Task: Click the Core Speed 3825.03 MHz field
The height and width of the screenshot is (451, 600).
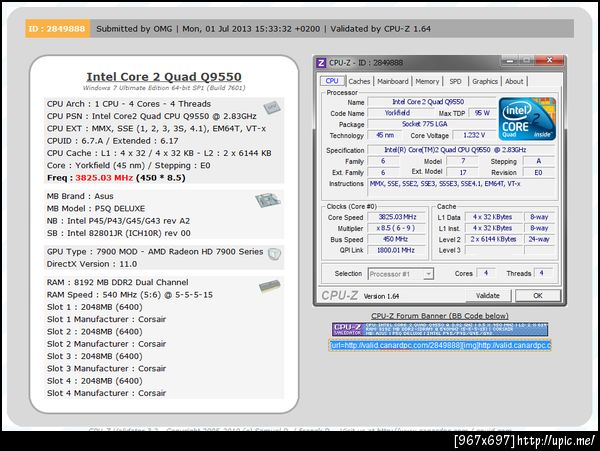Action: coord(397,217)
